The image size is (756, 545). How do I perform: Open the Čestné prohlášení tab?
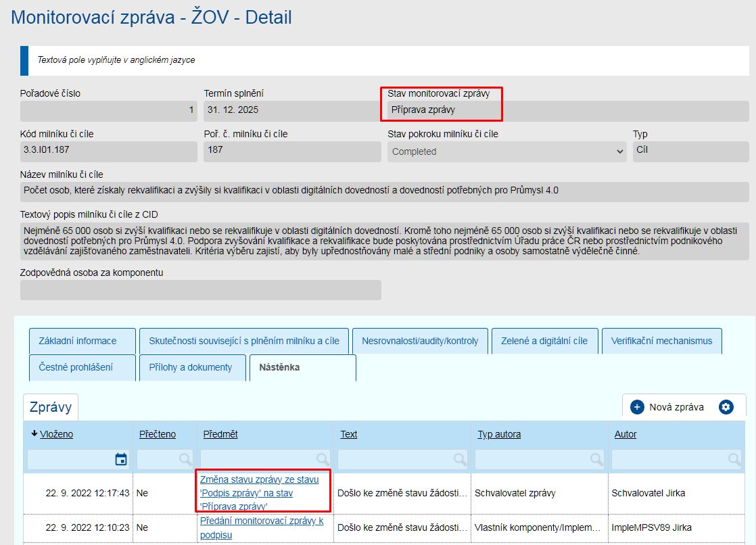[x=76, y=367]
